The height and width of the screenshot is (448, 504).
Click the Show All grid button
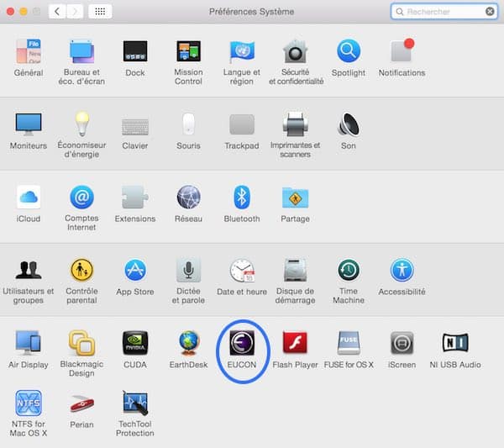point(100,12)
